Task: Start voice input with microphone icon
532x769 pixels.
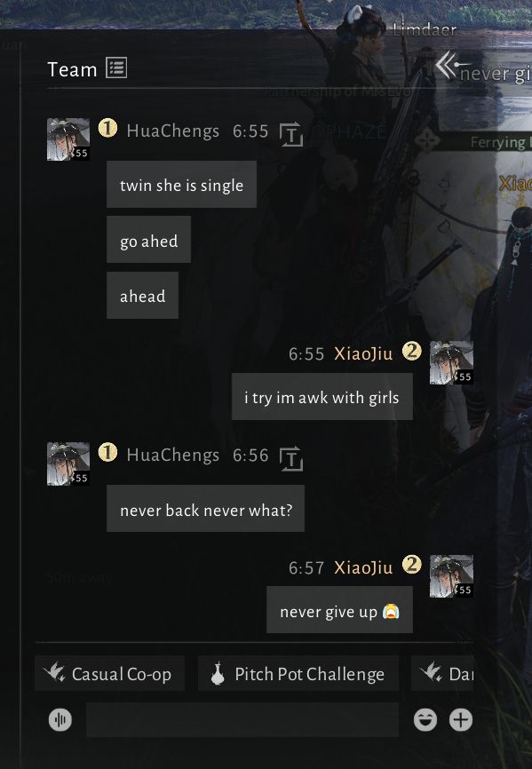Action: (x=60, y=719)
